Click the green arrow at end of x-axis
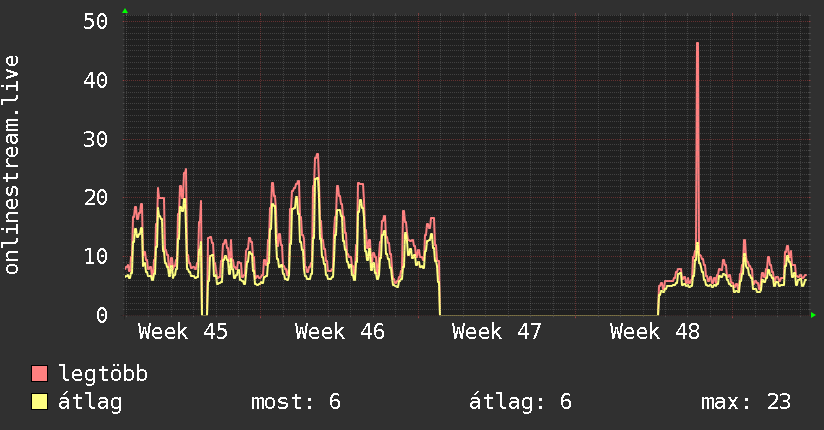Image resolution: width=824 pixels, height=430 pixels. 813,315
